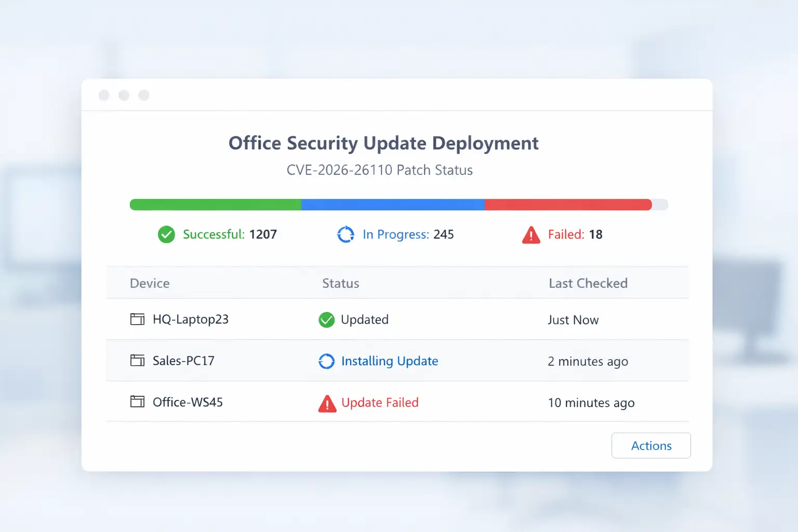The image size is (798, 532).
Task: Click the device icon beside Office-WS45
Action: point(137,402)
